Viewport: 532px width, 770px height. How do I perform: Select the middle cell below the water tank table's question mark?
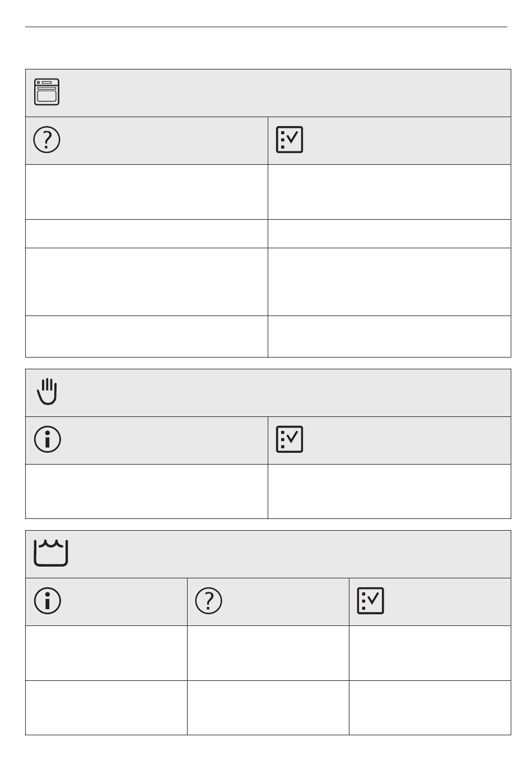[x=268, y=653]
